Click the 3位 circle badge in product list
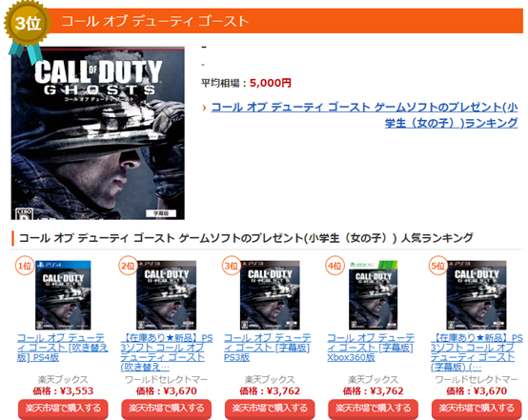The height and width of the screenshot is (420, 528). click(232, 266)
